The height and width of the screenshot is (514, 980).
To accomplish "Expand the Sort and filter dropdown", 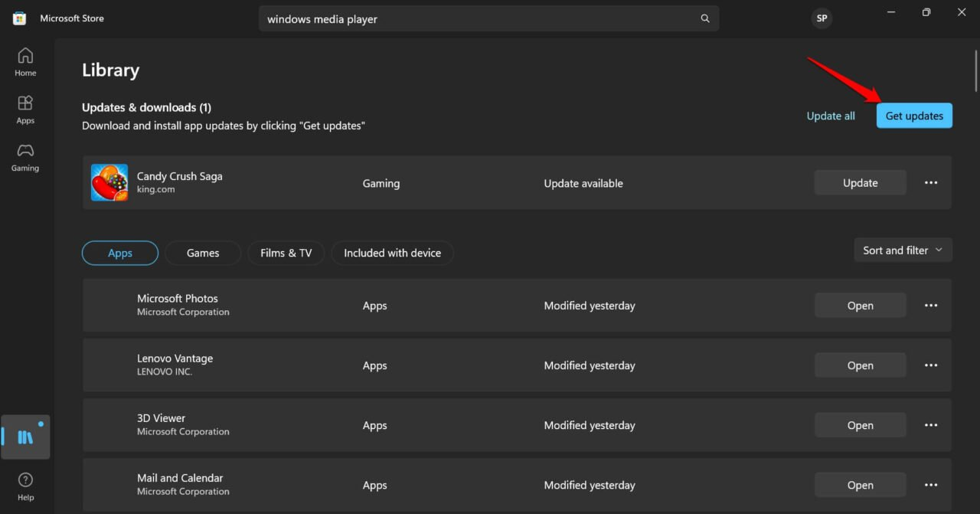I will [903, 250].
